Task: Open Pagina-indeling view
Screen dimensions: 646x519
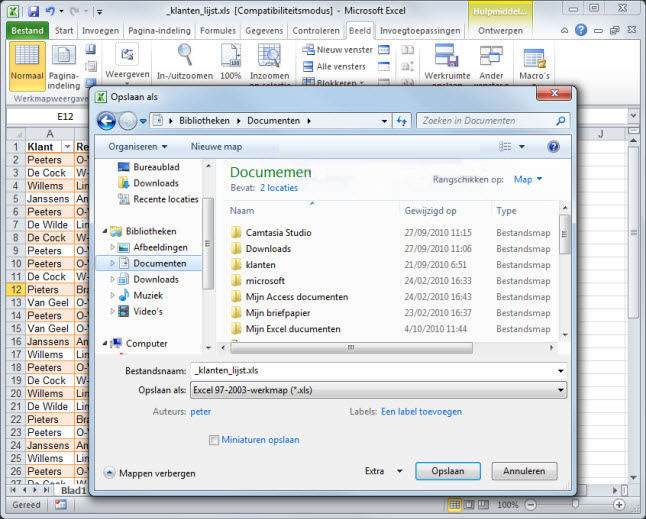Action: pyautogui.click(x=63, y=66)
